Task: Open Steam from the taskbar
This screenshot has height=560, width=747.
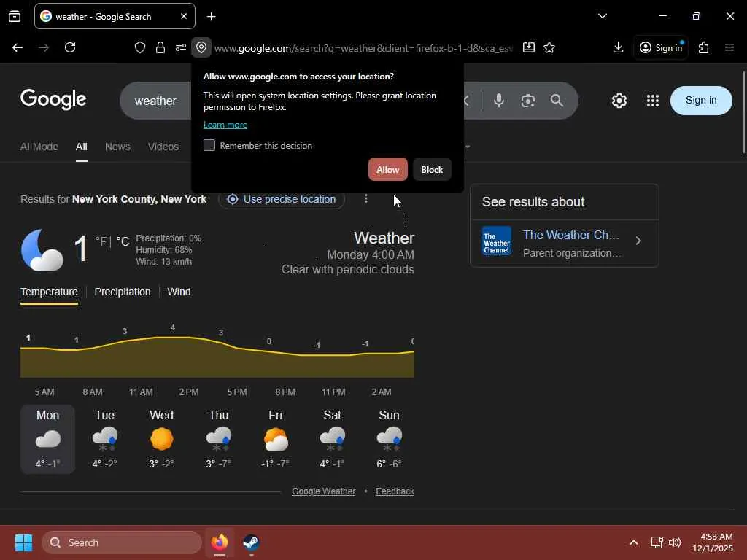Action: (251, 542)
